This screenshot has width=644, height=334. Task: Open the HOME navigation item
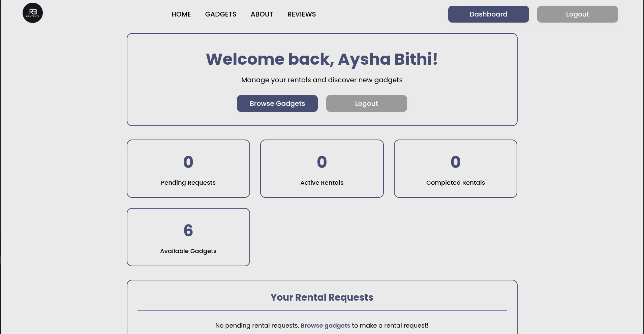(181, 14)
